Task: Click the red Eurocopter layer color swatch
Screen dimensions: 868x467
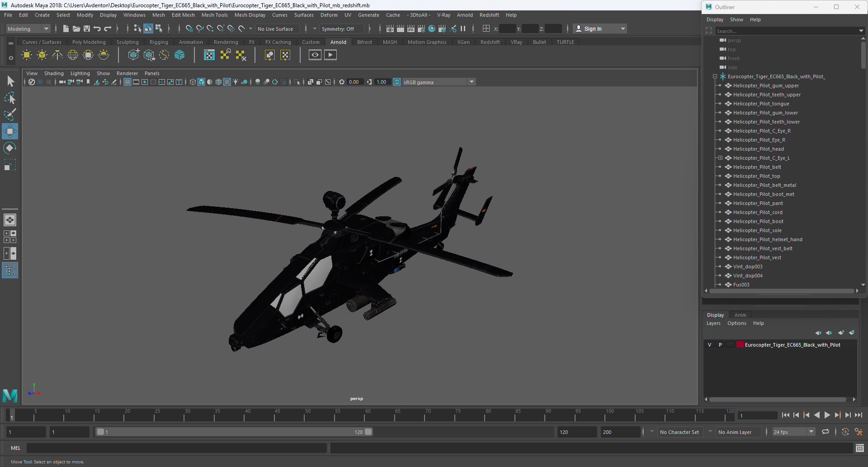Action: (x=740, y=345)
